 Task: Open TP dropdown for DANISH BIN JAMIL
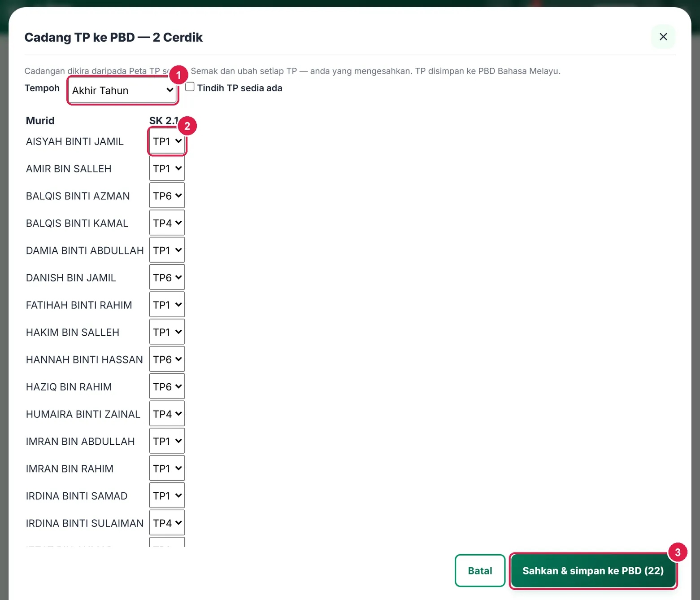[x=167, y=278]
